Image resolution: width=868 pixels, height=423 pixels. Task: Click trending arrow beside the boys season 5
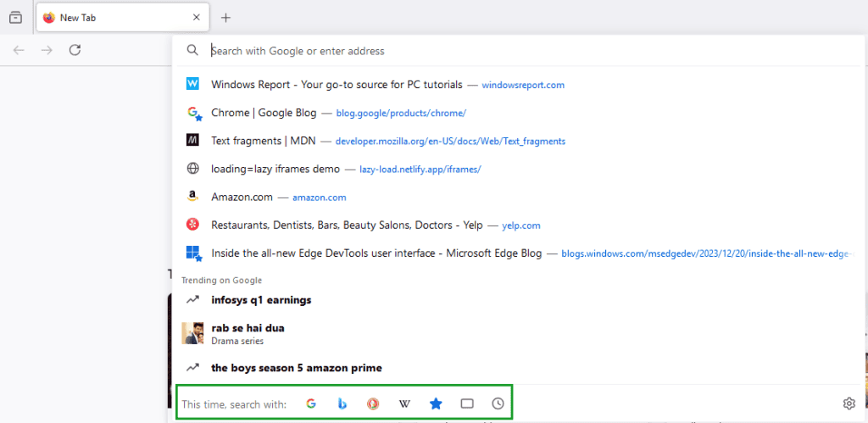192,367
